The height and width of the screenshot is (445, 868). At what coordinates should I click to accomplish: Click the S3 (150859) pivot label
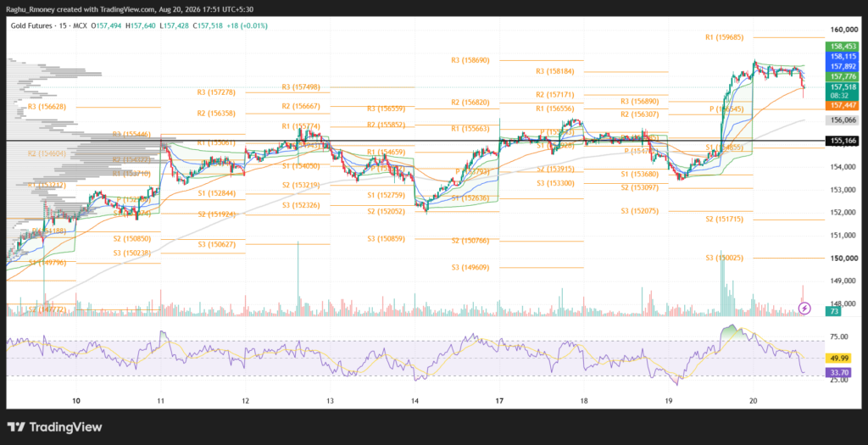pos(386,238)
